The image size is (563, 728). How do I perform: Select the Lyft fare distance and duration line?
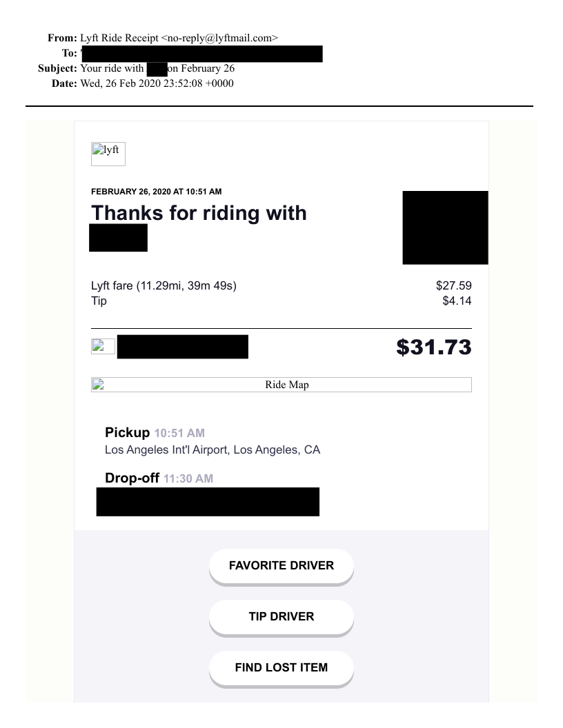(x=164, y=285)
